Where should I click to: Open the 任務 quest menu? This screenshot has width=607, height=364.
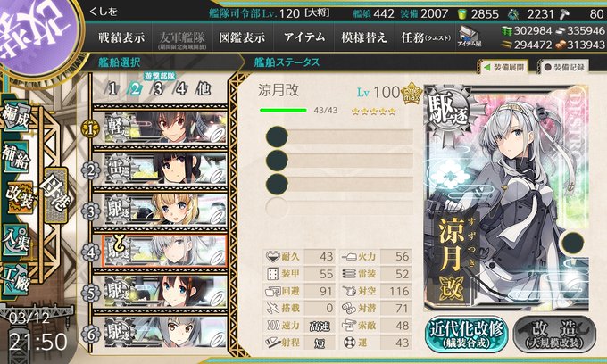[426, 37]
